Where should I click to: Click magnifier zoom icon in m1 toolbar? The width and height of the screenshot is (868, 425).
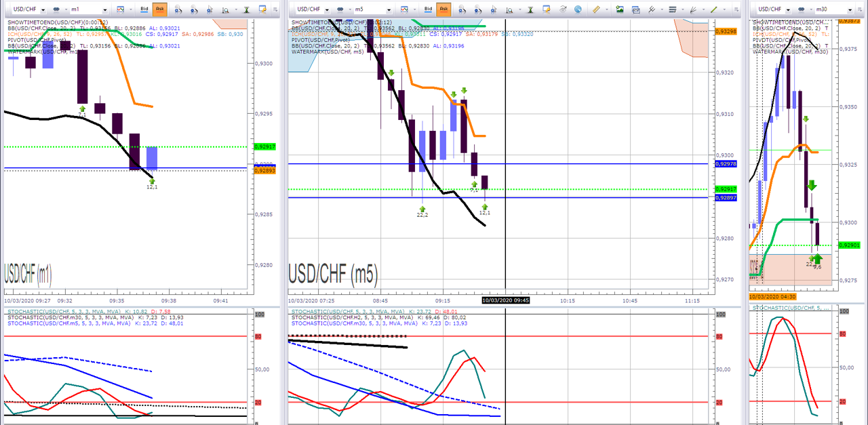point(225,9)
